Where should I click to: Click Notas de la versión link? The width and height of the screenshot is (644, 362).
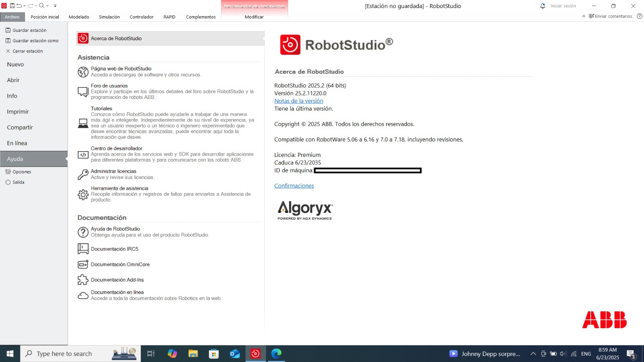pyautogui.click(x=299, y=101)
